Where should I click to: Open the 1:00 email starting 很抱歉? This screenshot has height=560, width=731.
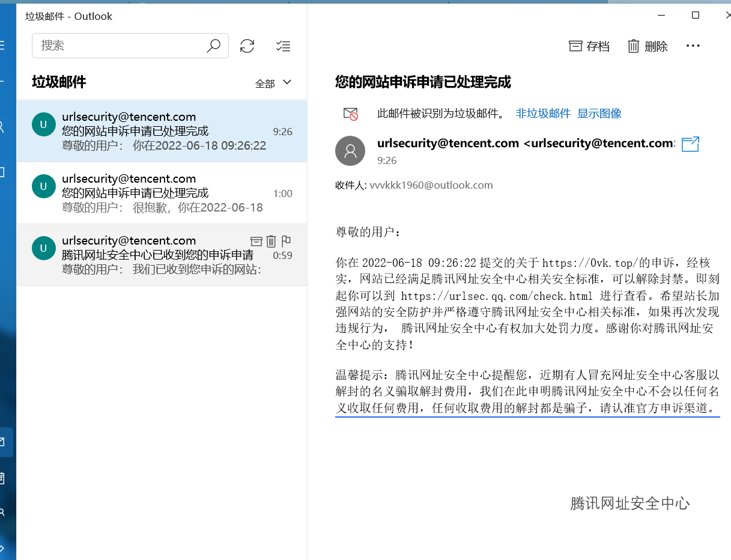click(162, 193)
